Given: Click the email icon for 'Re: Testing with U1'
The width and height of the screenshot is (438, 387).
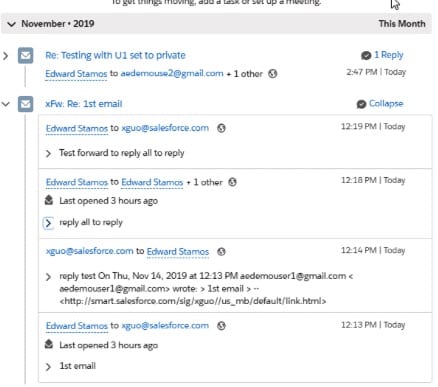Looking at the screenshot, I should [25, 55].
